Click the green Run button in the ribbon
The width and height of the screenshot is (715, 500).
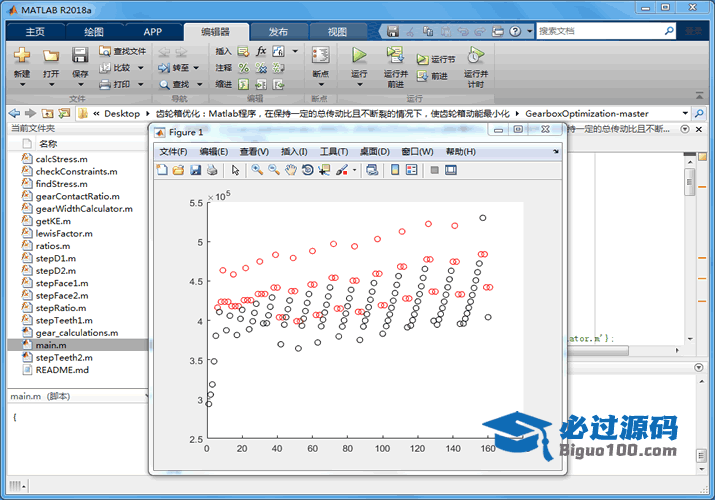[x=359, y=56]
